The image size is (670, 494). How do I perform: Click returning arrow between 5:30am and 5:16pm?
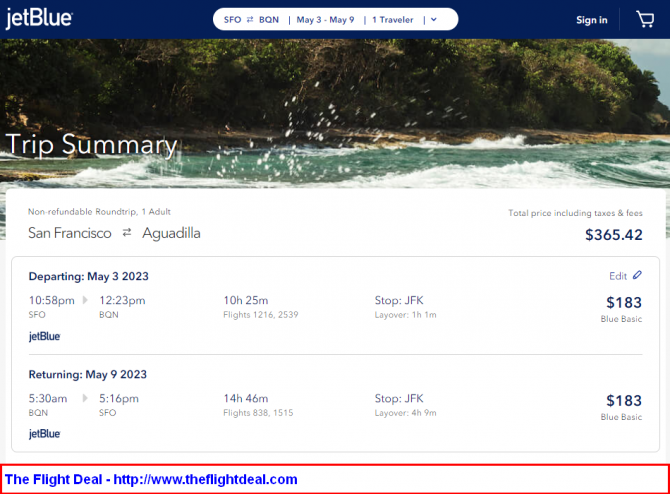click(x=85, y=398)
